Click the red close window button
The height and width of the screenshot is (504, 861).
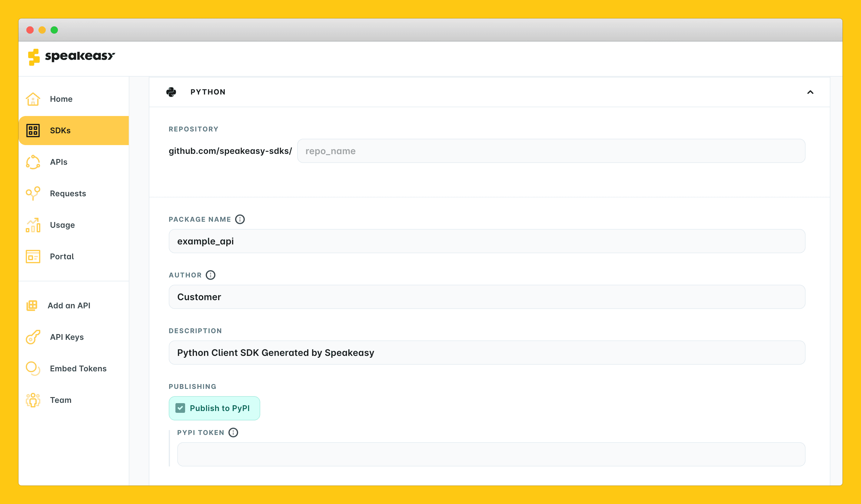pos(30,30)
